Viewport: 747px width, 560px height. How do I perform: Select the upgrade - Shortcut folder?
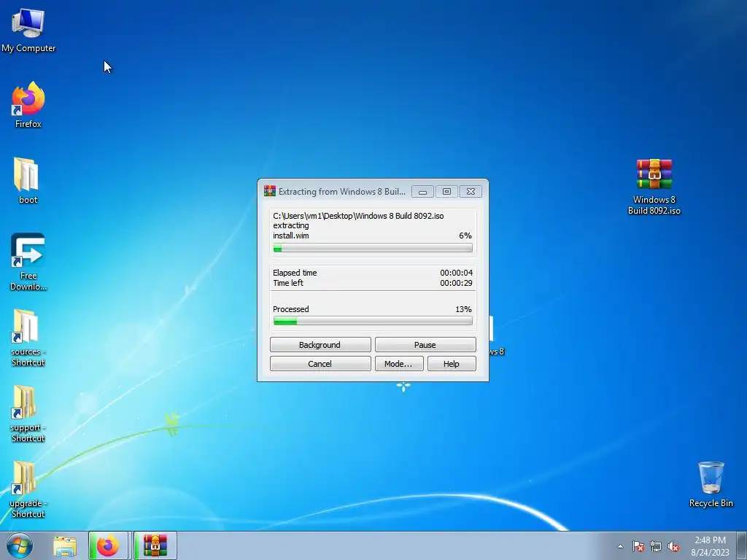tap(28, 489)
